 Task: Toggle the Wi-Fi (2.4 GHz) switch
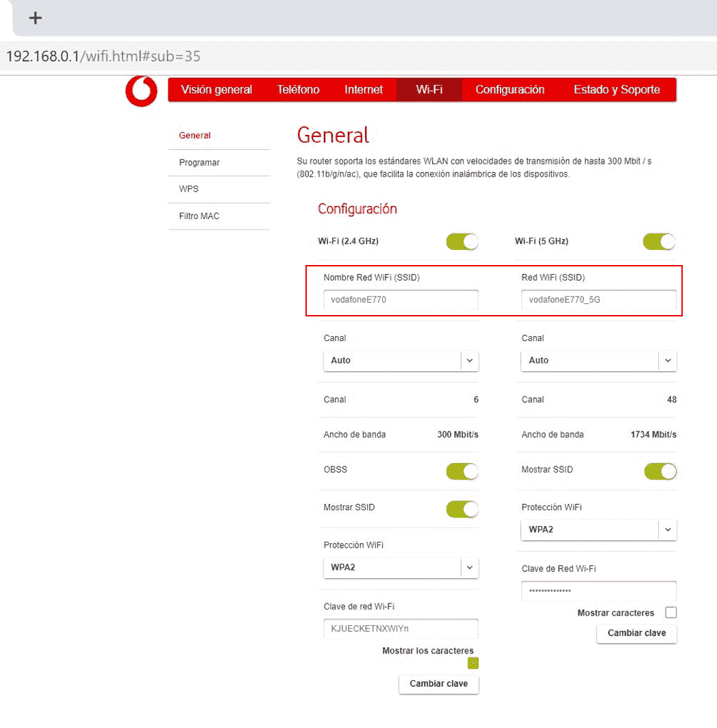coord(462,241)
